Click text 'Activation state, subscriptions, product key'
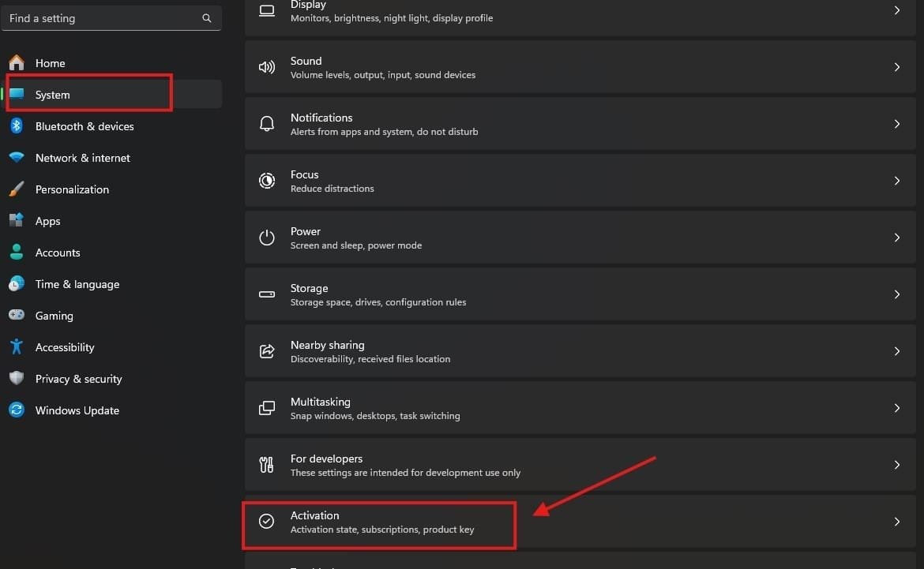This screenshot has width=924, height=569. (382, 529)
